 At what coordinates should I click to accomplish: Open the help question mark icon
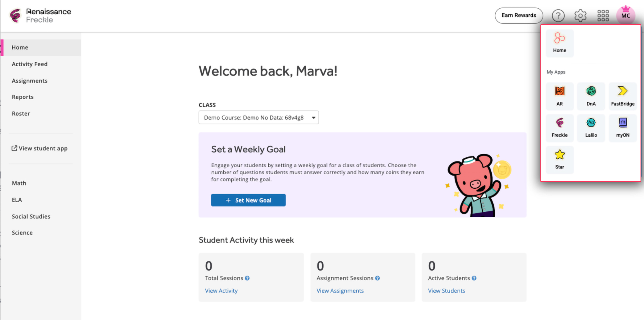tap(558, 15)
